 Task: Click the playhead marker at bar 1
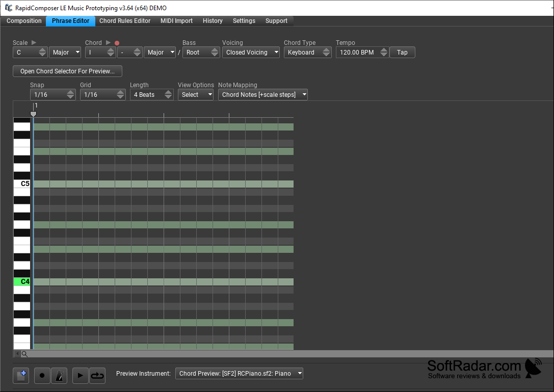(33, 114)
